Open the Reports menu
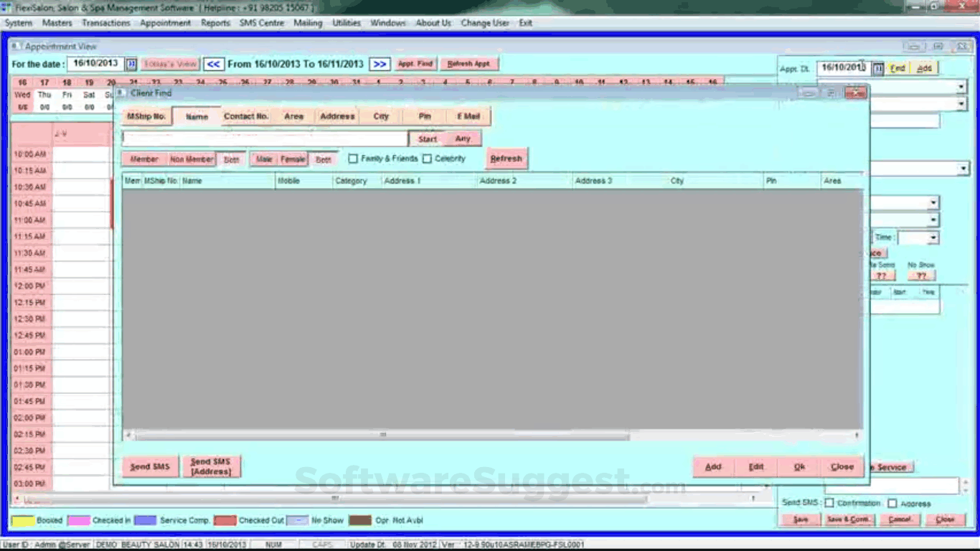The image size is (980, 551). pos(215,23)
